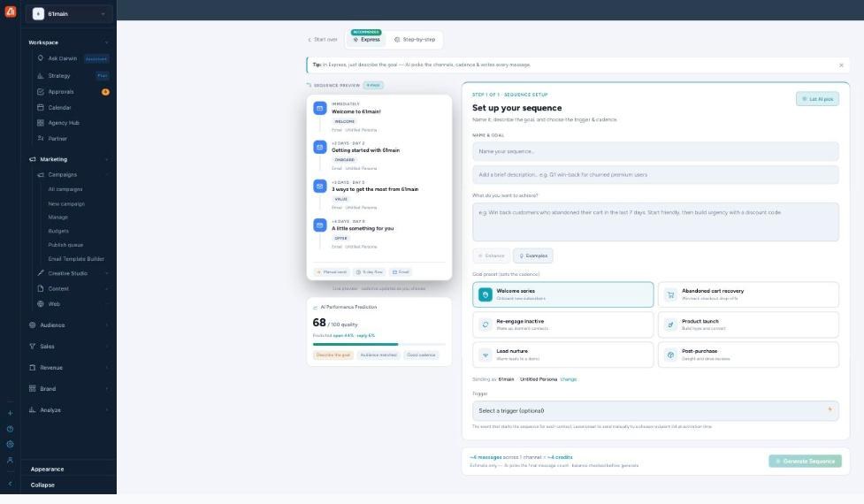Click the Creative Studio brush icon
Screen dimensions: 864x504
(40, 273)
